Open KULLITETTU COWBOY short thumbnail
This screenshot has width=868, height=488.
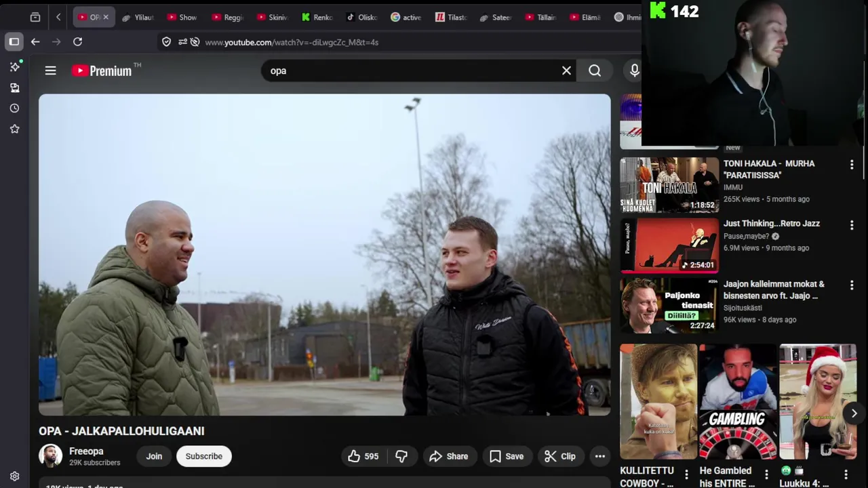(x=658, y=402)
